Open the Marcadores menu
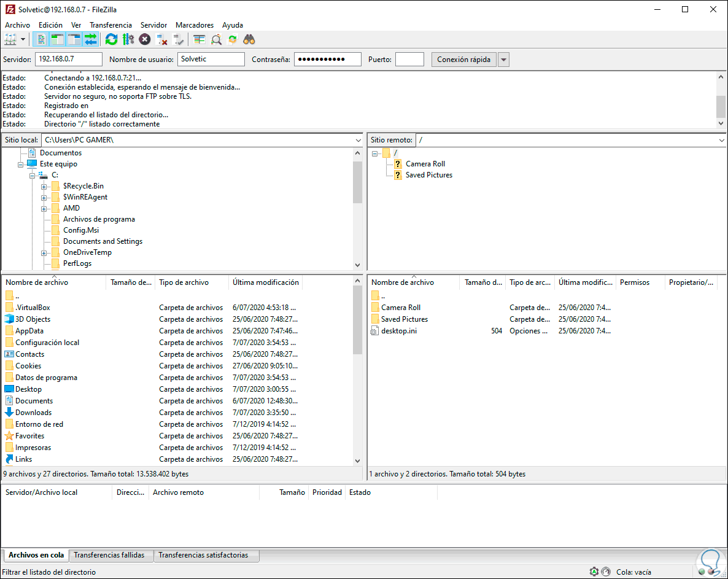728x579 pixels. point(195,25)
